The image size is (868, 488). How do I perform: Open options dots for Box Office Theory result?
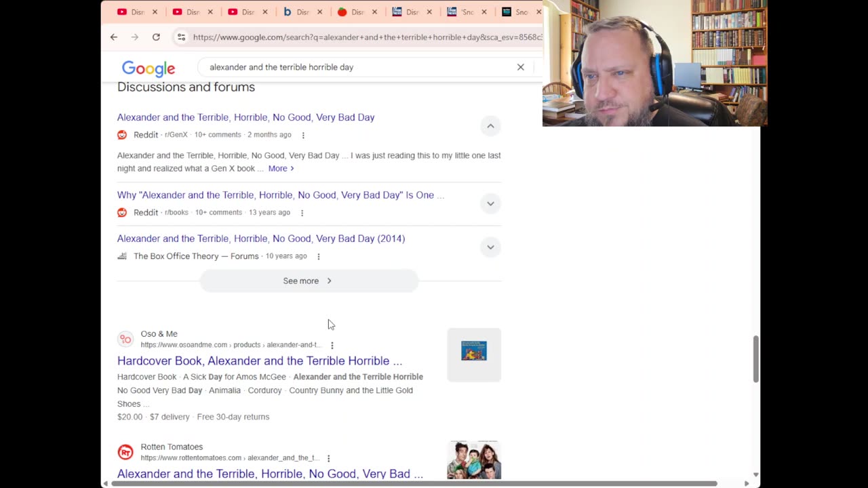pyautogui.click(x=318, y=256)
